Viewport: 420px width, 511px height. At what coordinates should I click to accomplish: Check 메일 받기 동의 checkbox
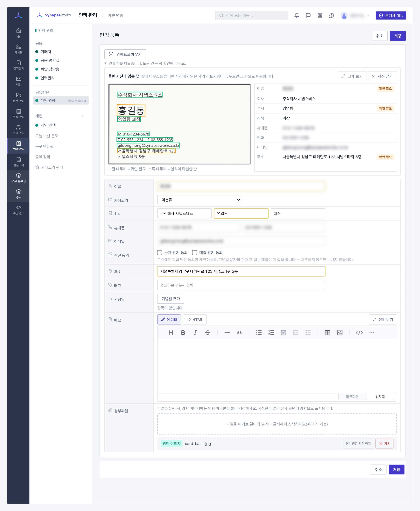[x=194, y=252]
